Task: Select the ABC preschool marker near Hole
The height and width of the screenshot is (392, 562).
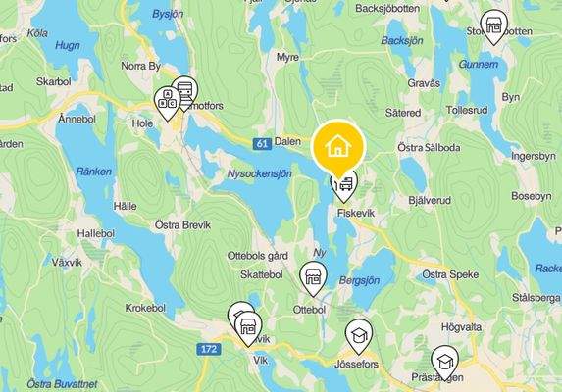Action: [168, 102]
